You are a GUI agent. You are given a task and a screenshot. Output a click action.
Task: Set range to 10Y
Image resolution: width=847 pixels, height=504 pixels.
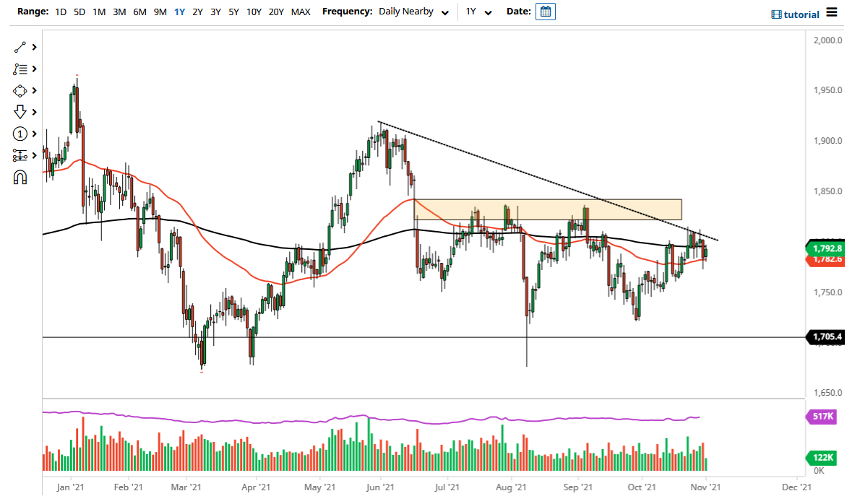click(254, 12)
